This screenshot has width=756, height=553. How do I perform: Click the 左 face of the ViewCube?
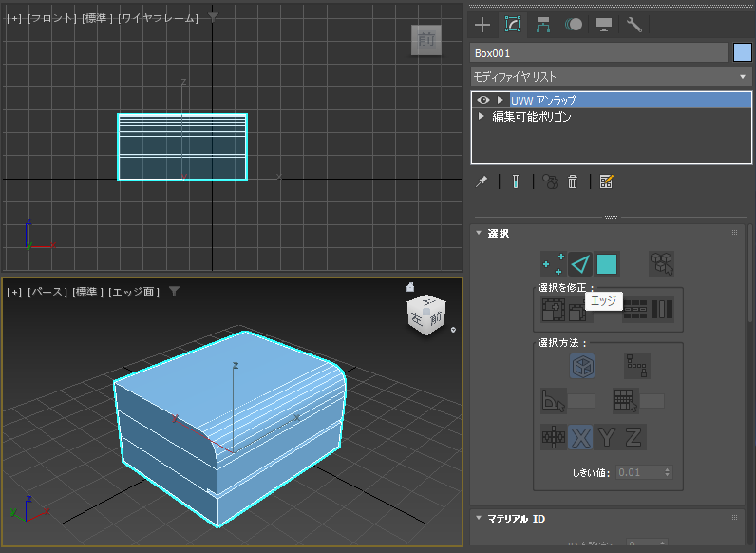417,320
